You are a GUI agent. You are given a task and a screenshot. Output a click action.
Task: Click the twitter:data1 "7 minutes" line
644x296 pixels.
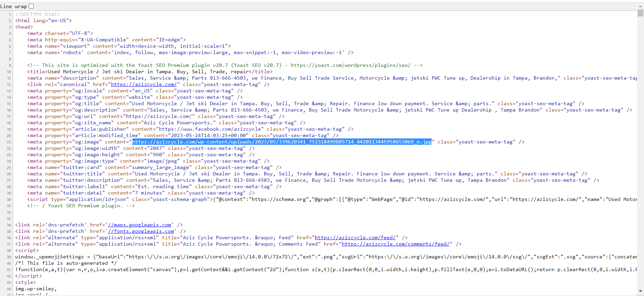141,193
